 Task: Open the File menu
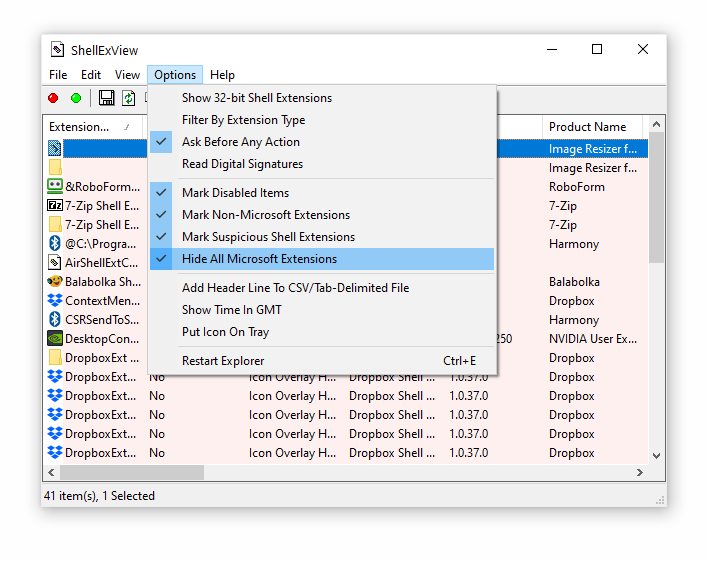click(x=58, y=75)
